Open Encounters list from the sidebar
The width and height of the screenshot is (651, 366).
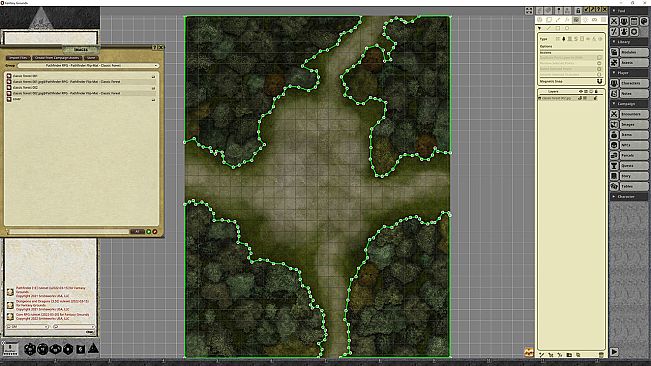(x=634, y=114)
